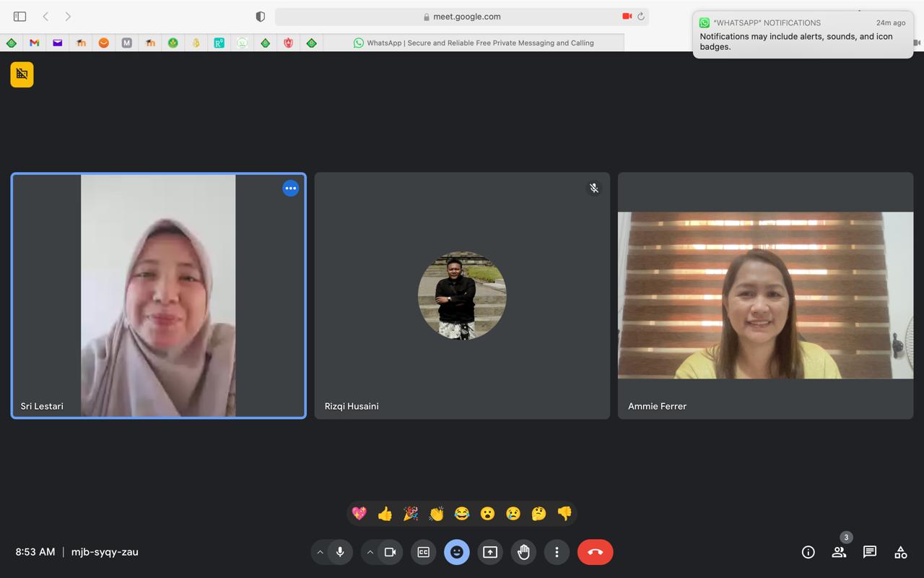Select Ammie Ferrer's video tile
924x578 pixels.
(765, 296)
